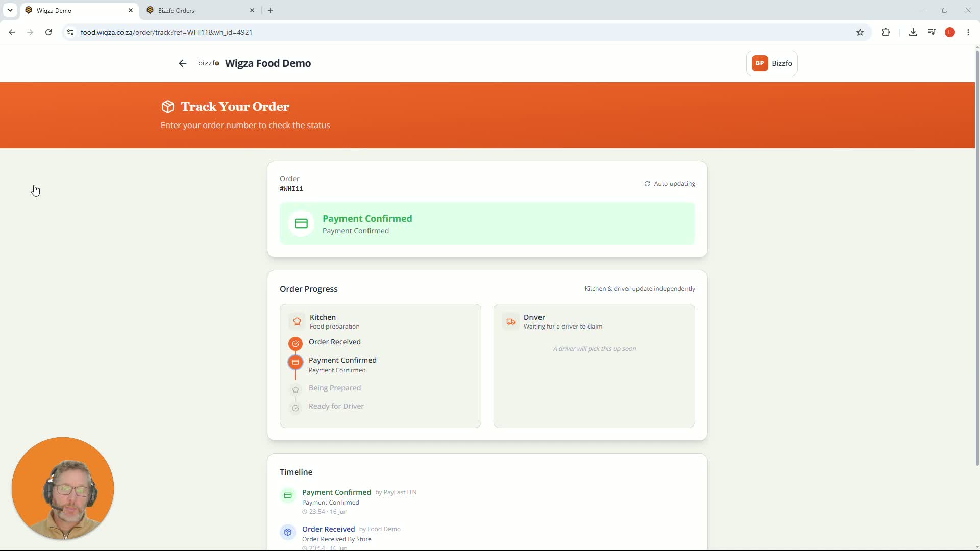Click the green payment card icon
The image size is (980, 551).
pyautogui.click(x=301, y=223)
